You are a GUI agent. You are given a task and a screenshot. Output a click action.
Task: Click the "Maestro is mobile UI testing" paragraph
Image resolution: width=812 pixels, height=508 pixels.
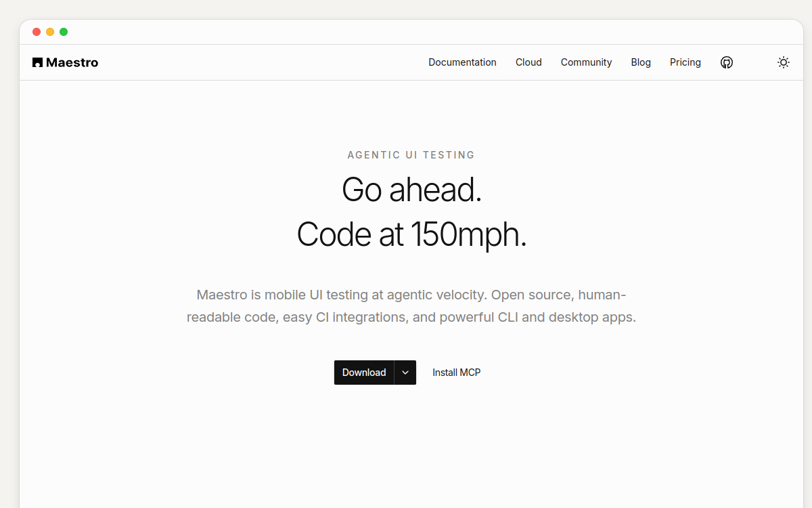pos(411,306)
